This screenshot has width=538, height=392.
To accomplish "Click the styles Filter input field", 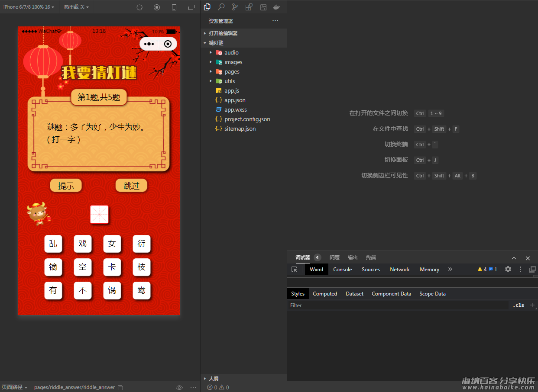I will pos(399,305).
